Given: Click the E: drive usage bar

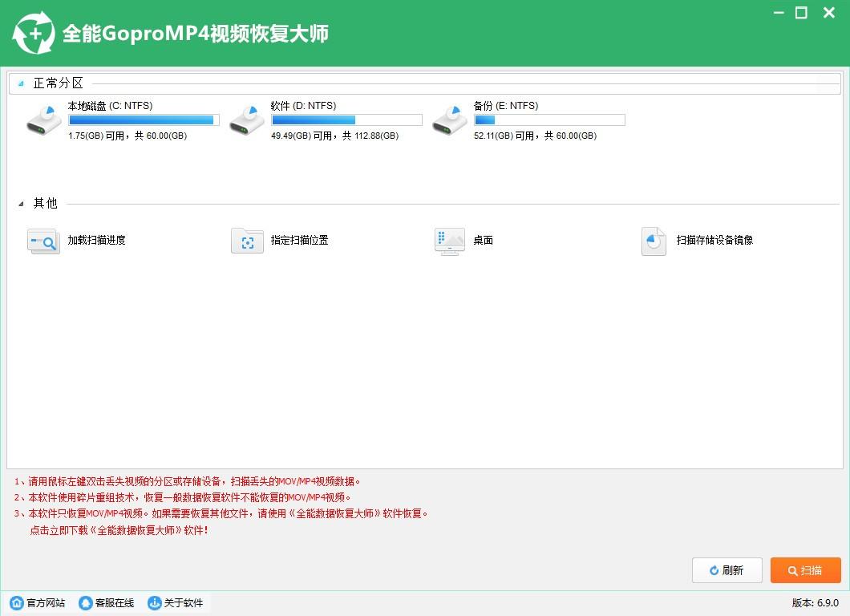Looking at the screenshot, I should (x=549, y=120).
